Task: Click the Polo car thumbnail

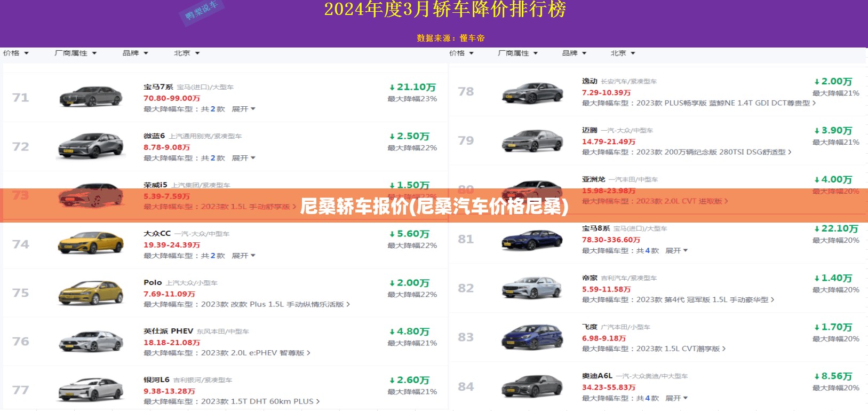Action: click(91, 292)
